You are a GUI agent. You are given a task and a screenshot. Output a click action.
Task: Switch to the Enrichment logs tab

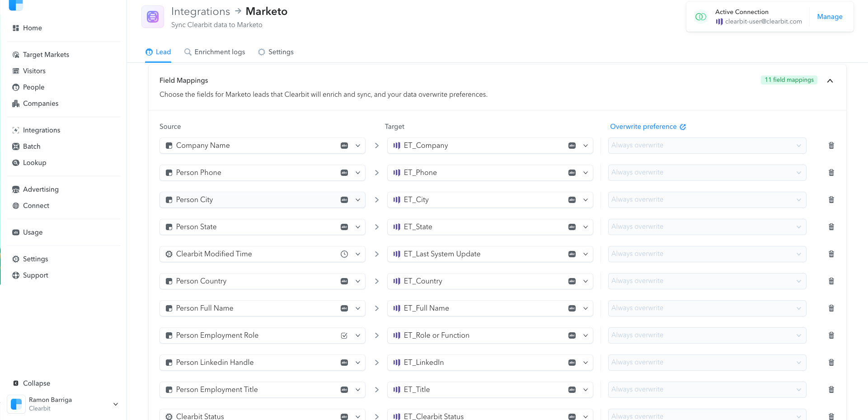(x=215, y=52)
